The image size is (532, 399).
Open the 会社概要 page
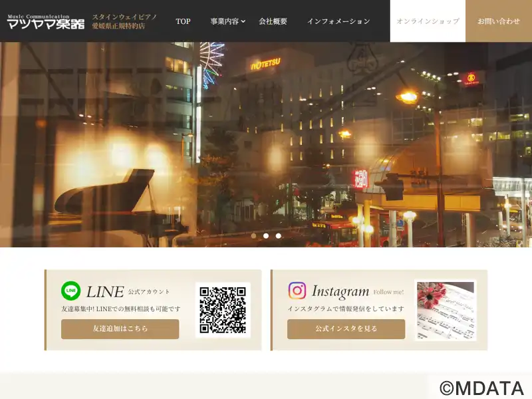pos(273,21)
